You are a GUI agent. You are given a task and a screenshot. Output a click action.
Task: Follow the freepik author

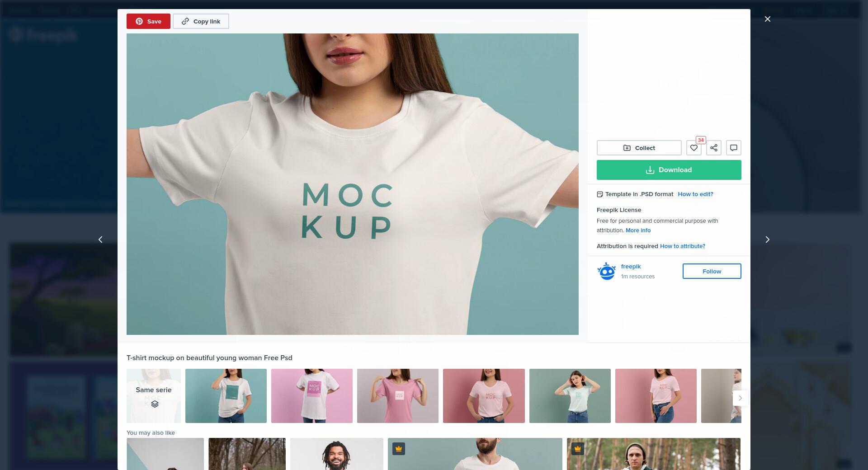712,271
